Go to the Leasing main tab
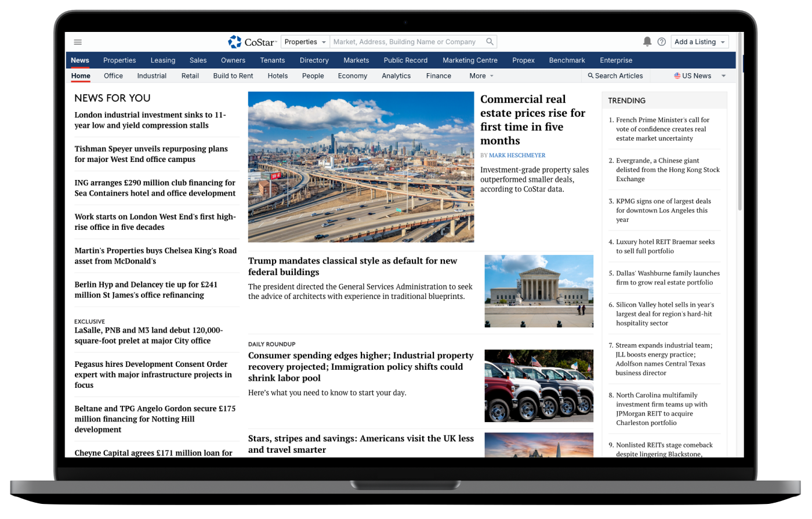This screenshot has width=812, height=519. tap(162, 60)
